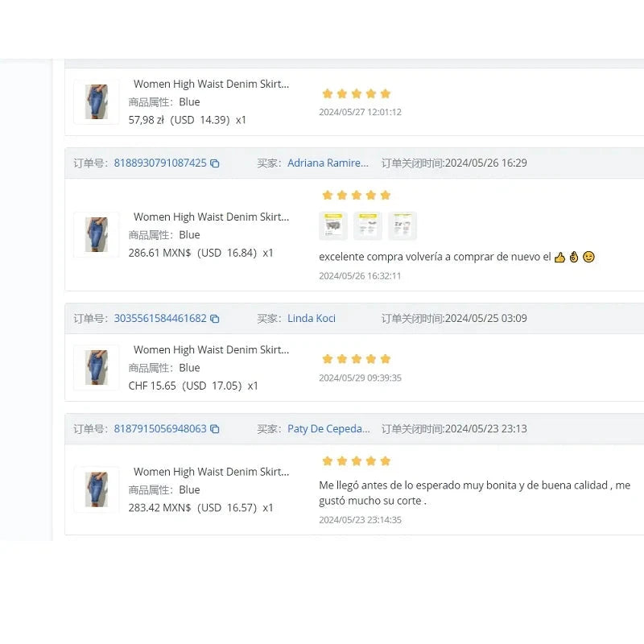The image size is (644, 644).
Task: Click skirt thumbnail in 283.42 MXN$ order
Action: (97, 489)
